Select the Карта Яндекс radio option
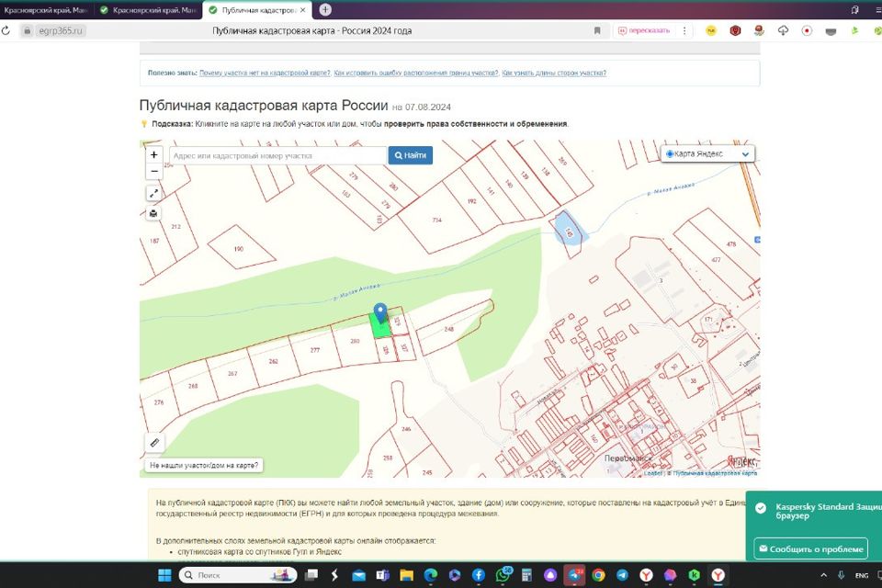882x588 pixels. 670,154
